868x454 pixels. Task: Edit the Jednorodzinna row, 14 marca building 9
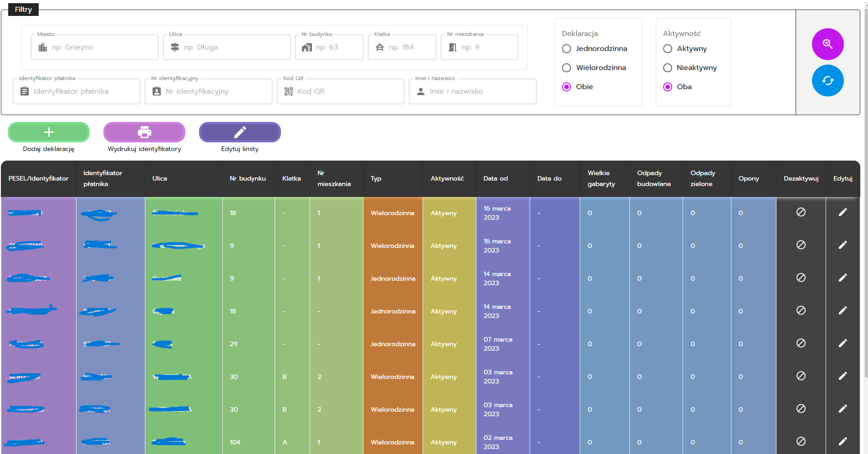843,277
